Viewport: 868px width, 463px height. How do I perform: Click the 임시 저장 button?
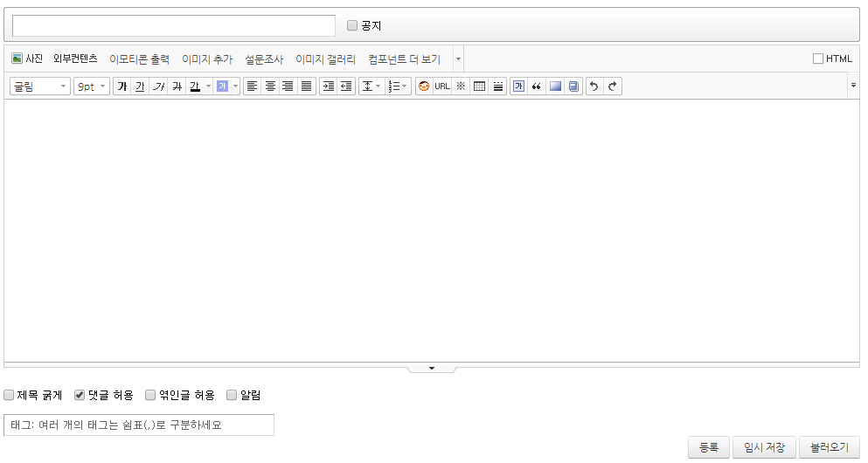pos(764,447)
